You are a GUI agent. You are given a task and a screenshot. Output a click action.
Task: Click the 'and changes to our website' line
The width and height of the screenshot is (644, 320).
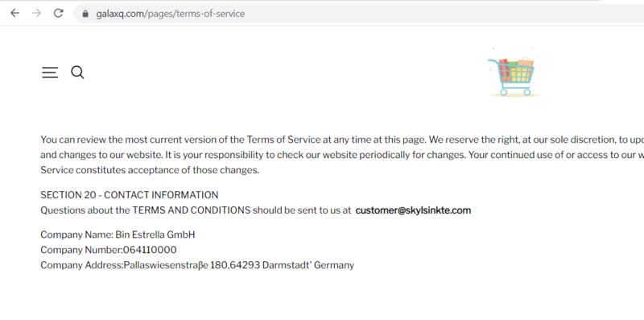(342, 155)
